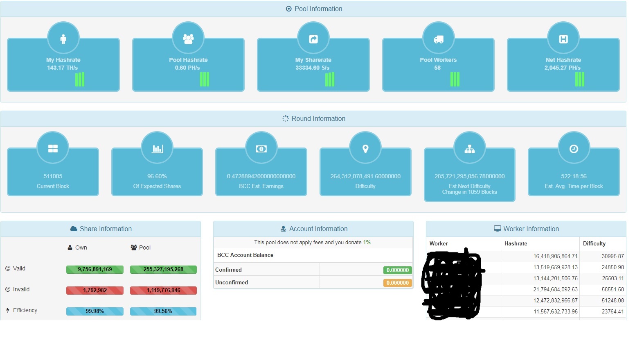Click the pool efficiency bar 99.56%
Viewport: 644px width, 345px height.
(163, 311)
